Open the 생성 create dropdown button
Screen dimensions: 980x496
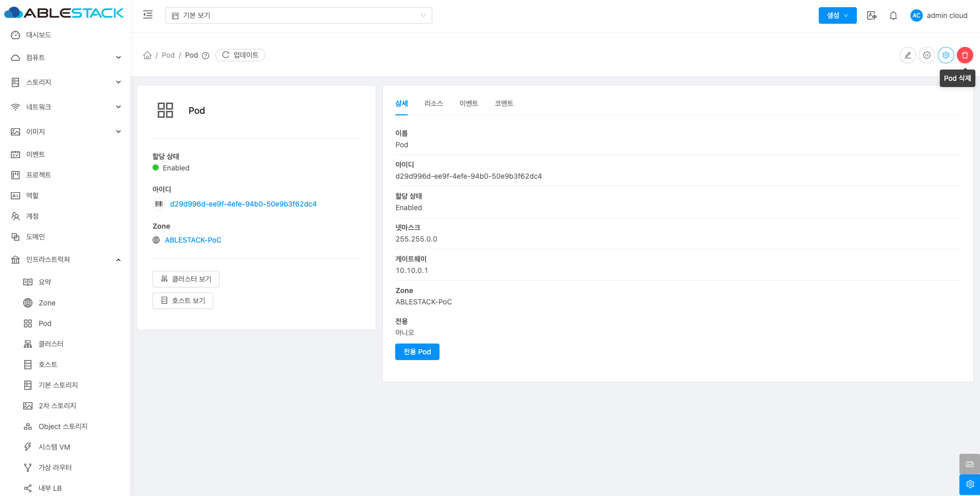pyautogui.click(x=837, y=15)
